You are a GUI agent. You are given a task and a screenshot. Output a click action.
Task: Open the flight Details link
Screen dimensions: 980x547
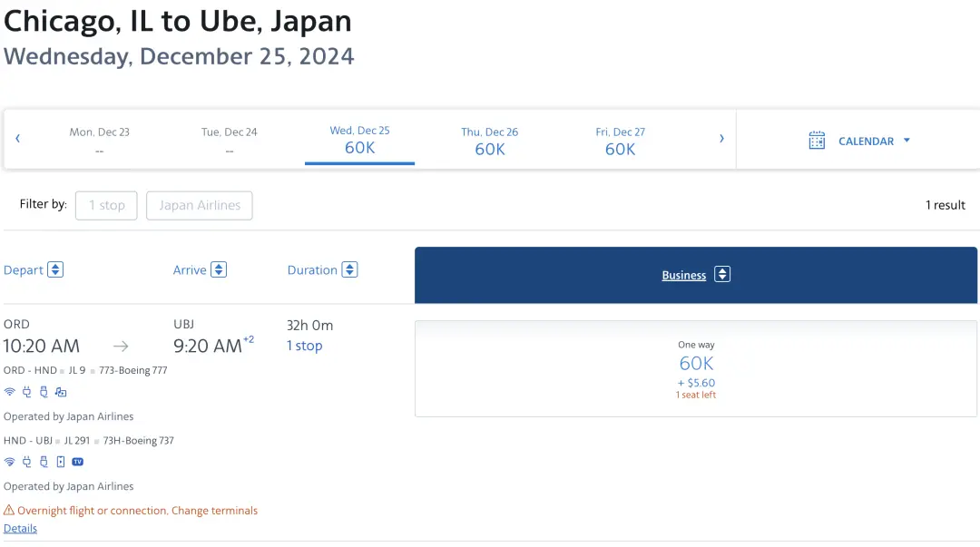[20, 528]
